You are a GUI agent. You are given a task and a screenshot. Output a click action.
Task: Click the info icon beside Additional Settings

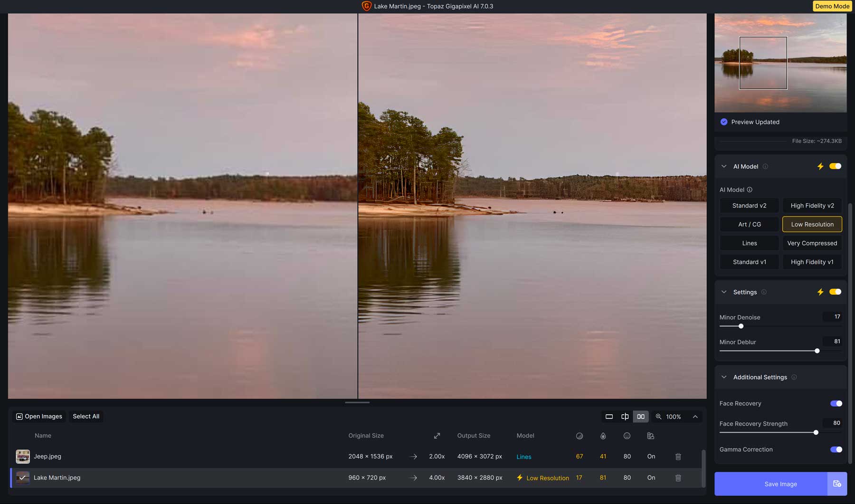[x=794, y=377]
